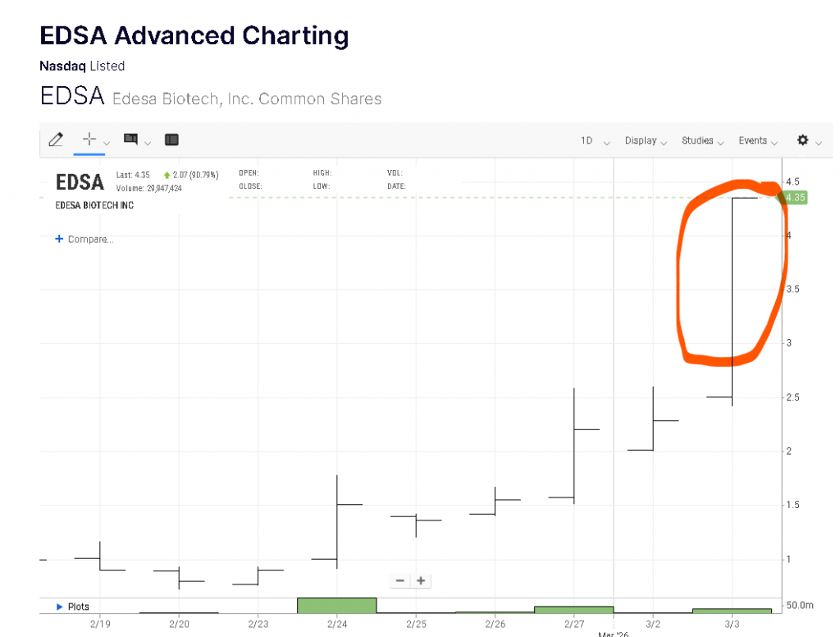Open the Events menu
The image size is (840, 637).
[758, 141]
